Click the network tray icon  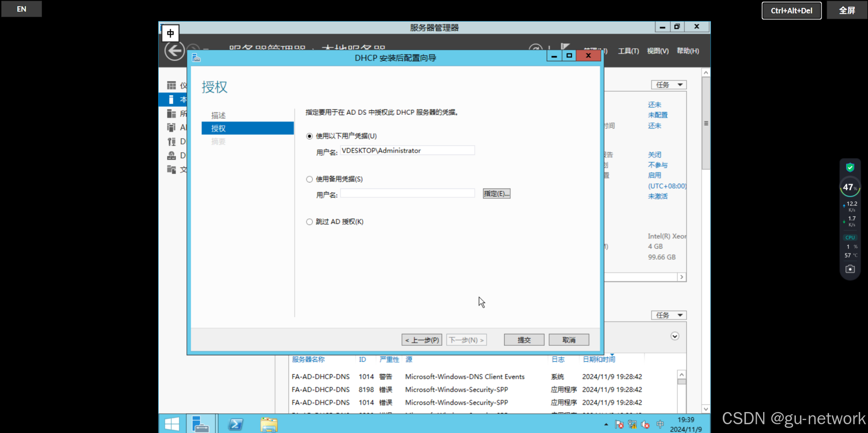point(632,425)
